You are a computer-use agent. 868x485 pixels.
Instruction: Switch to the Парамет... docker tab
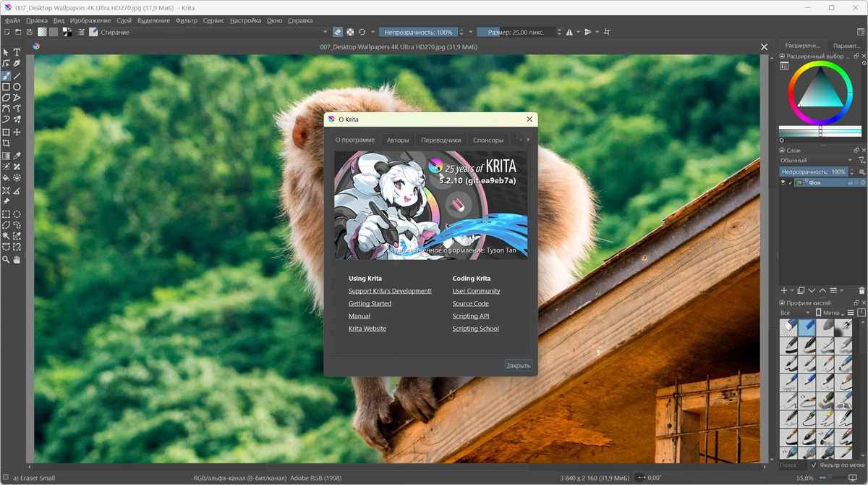coord(847,46)
